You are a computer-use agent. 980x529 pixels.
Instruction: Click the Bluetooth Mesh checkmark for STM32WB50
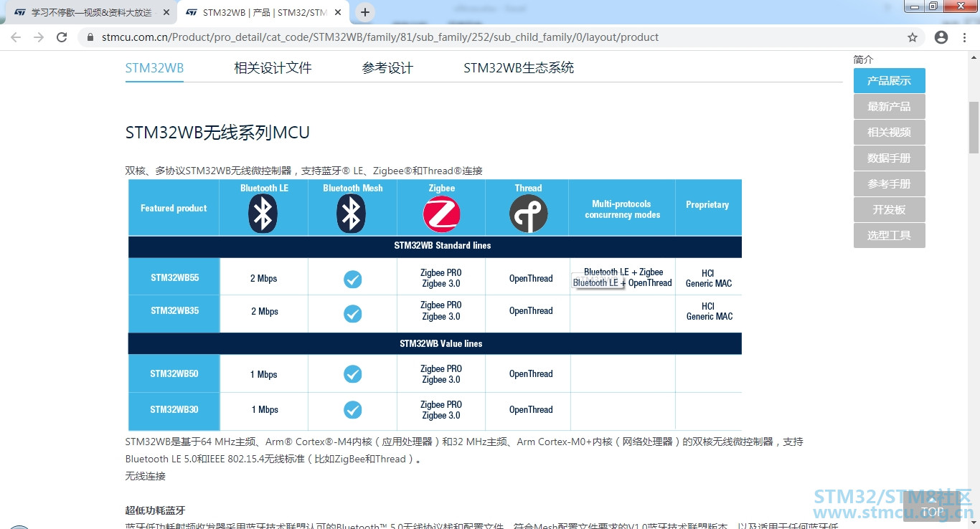pos(352,374)
